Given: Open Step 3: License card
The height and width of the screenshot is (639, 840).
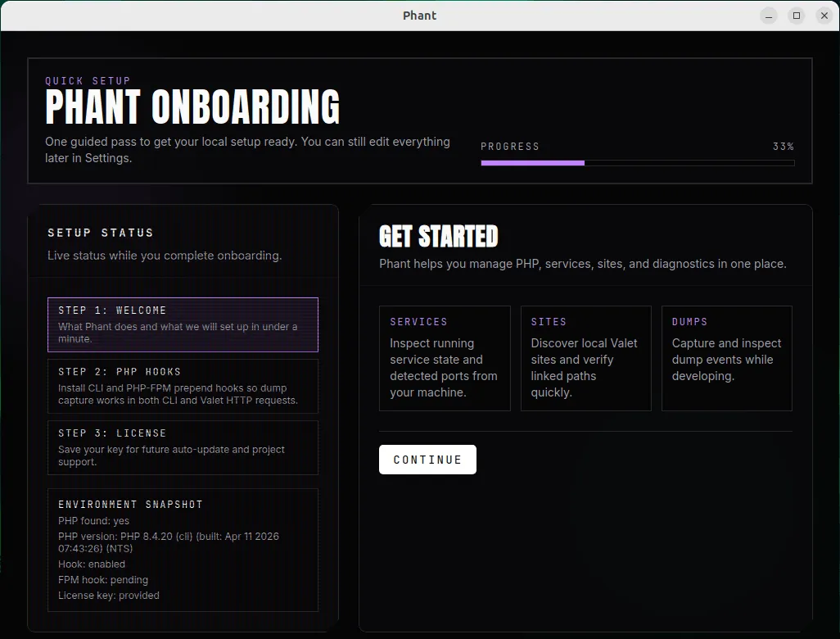Looking at the screenshot, I should click(x=183, y=447).
